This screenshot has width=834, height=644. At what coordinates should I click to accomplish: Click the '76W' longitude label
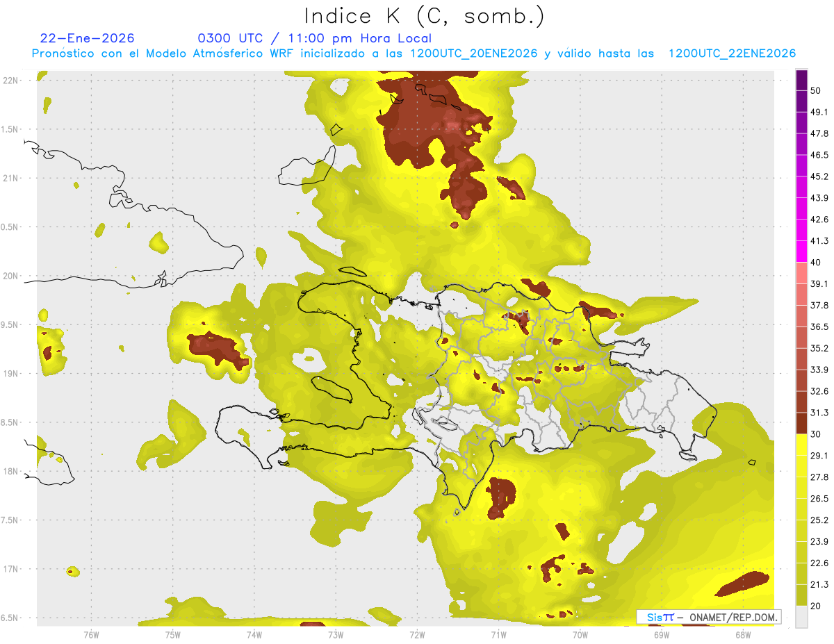click(91, 634)
